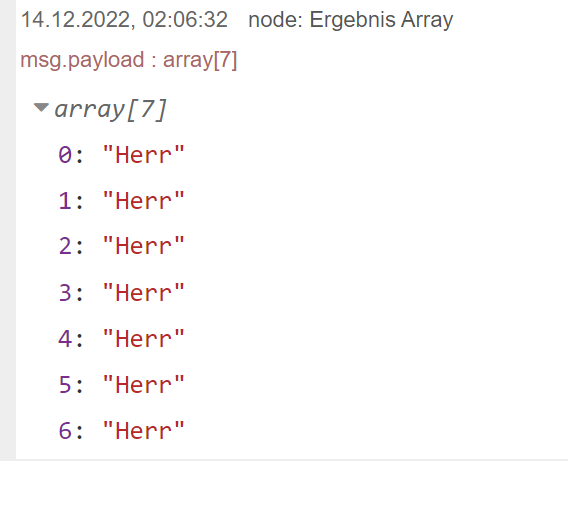The width and height of the screenshot is (568, 522).
Task: Click the "Herr" value at index 4
Action: coord(144,339)
